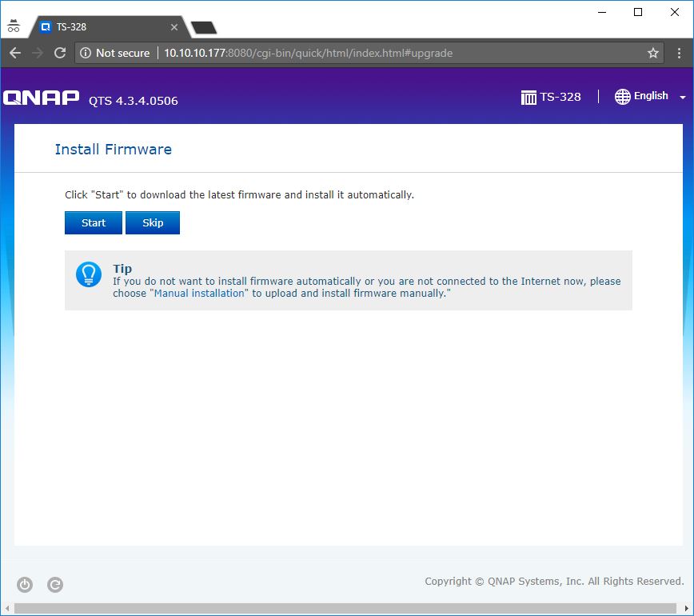The width and height of the screenshot is (694, 616).
Task: Click the lightbulb Tip icon
Action: 89,274
